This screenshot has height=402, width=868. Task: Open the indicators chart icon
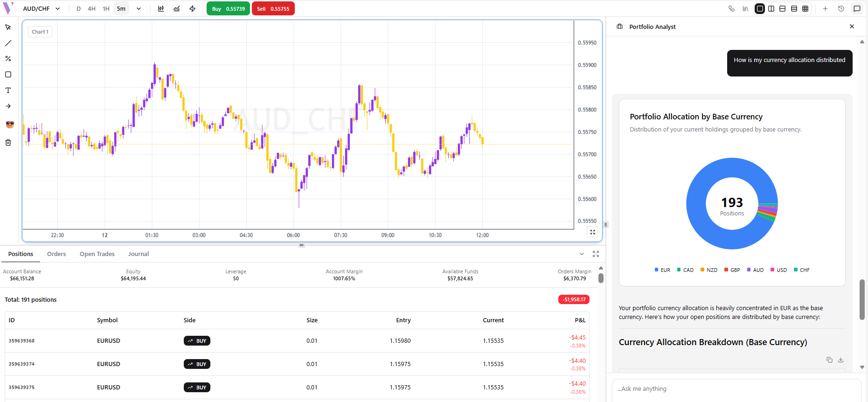[x=177, y=9]
